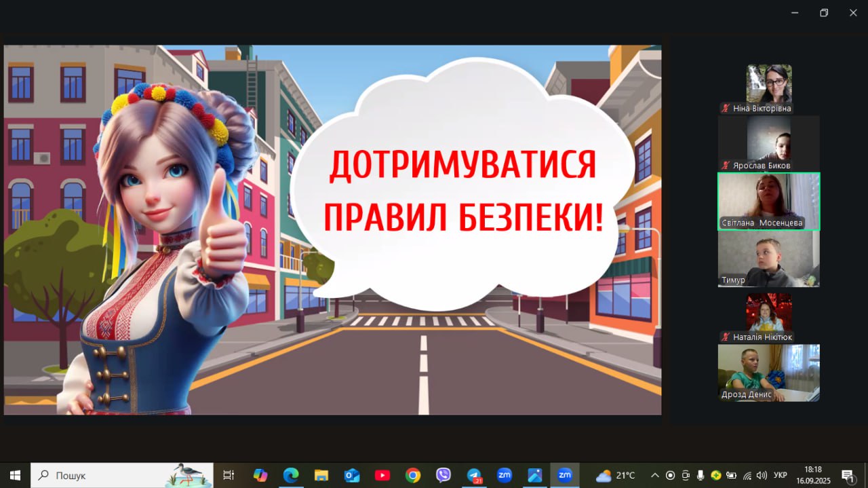The width and height of the screenshot is (868, 488).
Task: Toggle the microphone tray icon
Action: pyautogui.click(x=701, y=475)
